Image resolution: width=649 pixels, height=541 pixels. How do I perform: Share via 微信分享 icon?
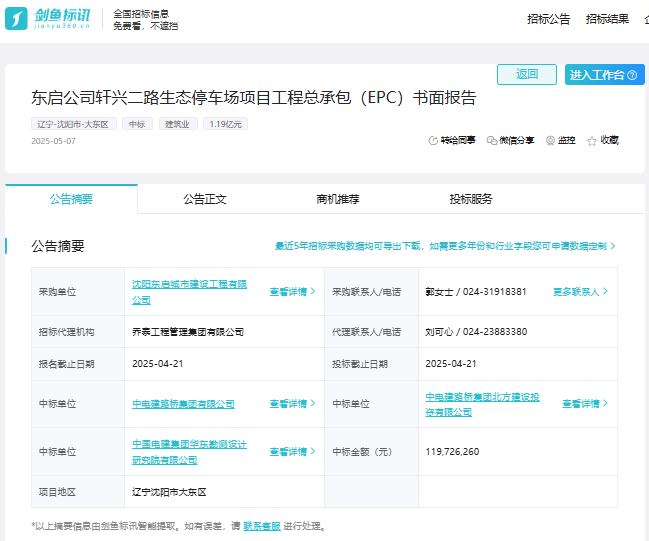point(492,141)
